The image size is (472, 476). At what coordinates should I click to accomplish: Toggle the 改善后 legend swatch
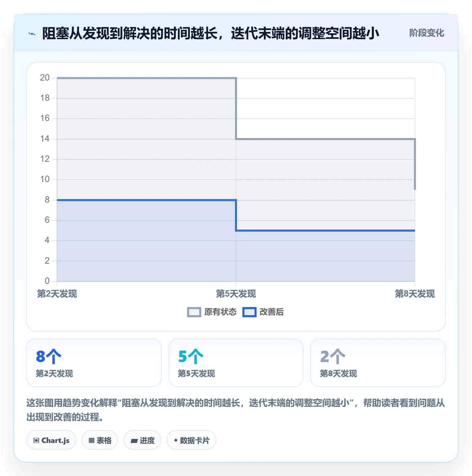click(249, 312)
